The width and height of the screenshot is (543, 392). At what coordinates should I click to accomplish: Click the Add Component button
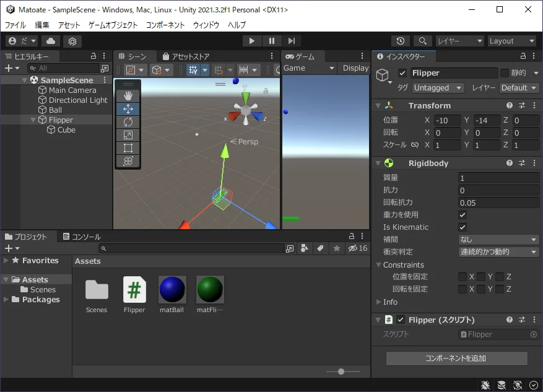(457, 359)
